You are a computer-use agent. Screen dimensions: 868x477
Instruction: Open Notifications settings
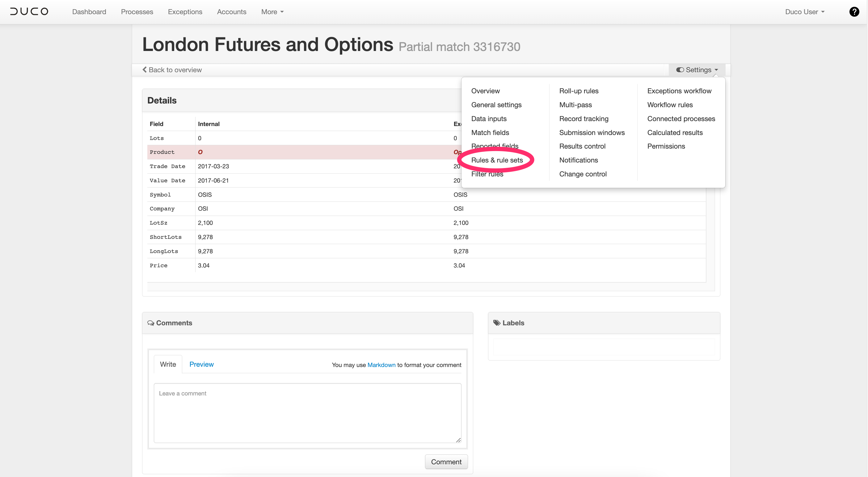(579, 160)
